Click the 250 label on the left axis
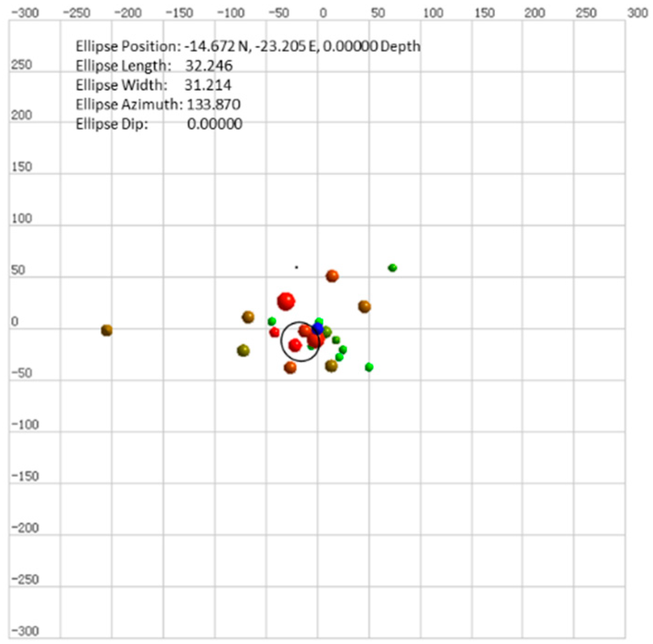 coord(22,65)
